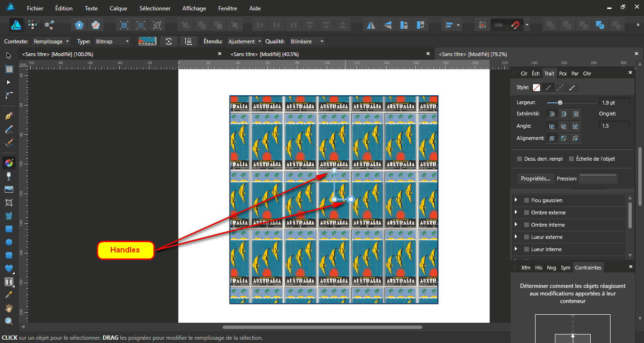The height and width of the screenshot is (343, 644).
Task: Click the Largeur stroke width slider
Action: click(x=572, y=102)
